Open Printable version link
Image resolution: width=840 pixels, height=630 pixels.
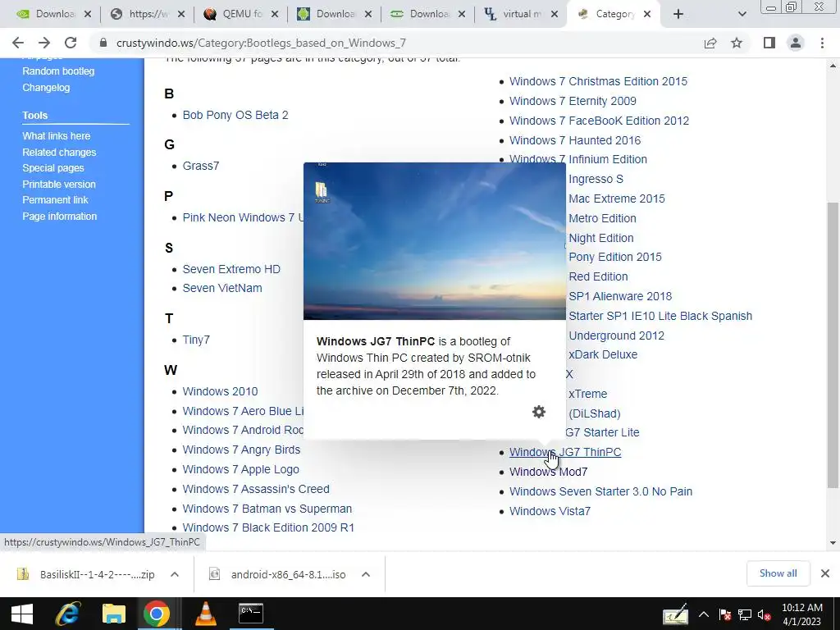[59, 185]
